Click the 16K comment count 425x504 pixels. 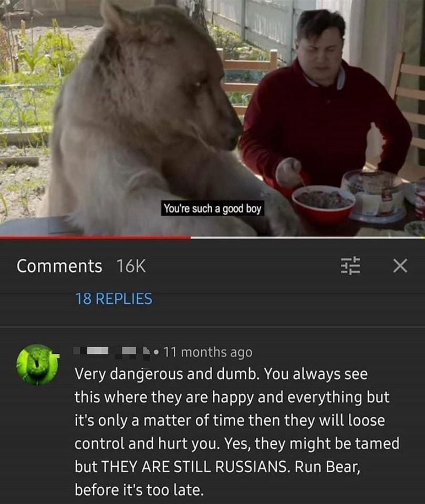131,266
